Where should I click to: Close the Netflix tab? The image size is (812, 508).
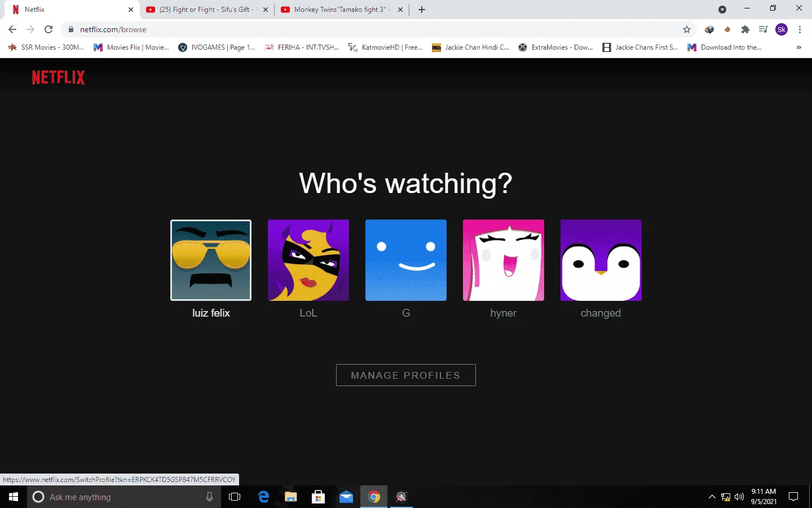click(x=131, y=10)
